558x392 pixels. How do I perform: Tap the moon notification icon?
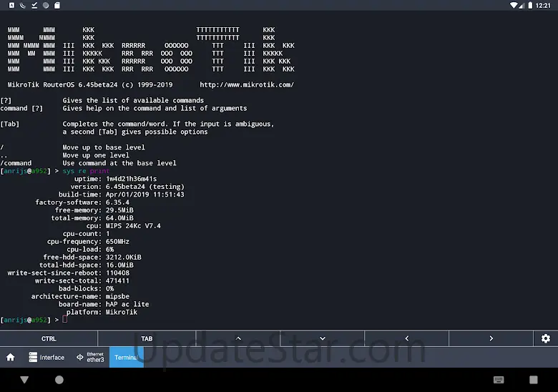(23, 5)
